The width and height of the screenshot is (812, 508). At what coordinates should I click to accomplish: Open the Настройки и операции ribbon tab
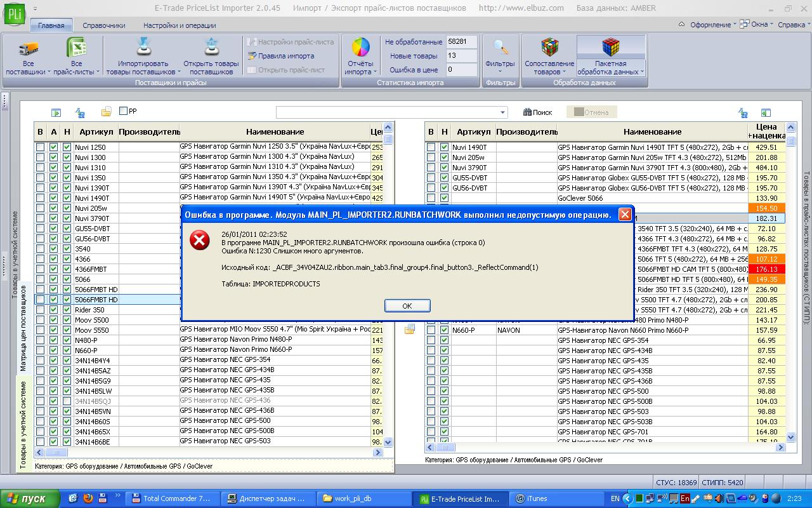180,25
